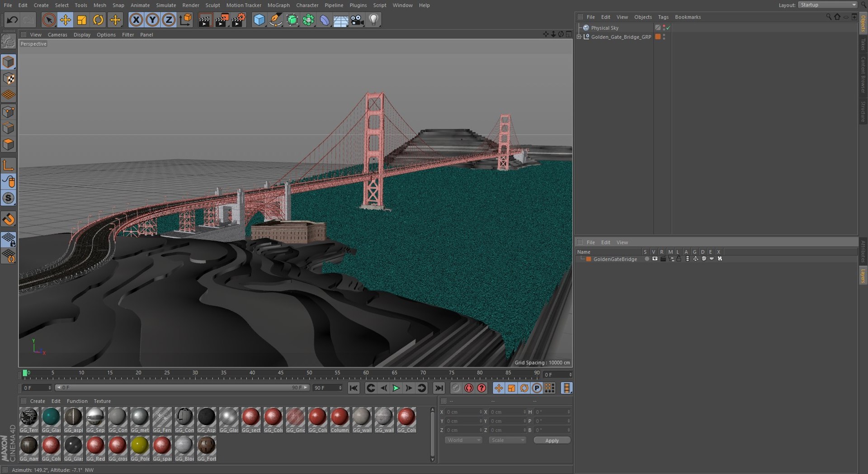Select the GG_Pole yellow material
This screenshot has height=474, width=868.
(x=140, y=448)
